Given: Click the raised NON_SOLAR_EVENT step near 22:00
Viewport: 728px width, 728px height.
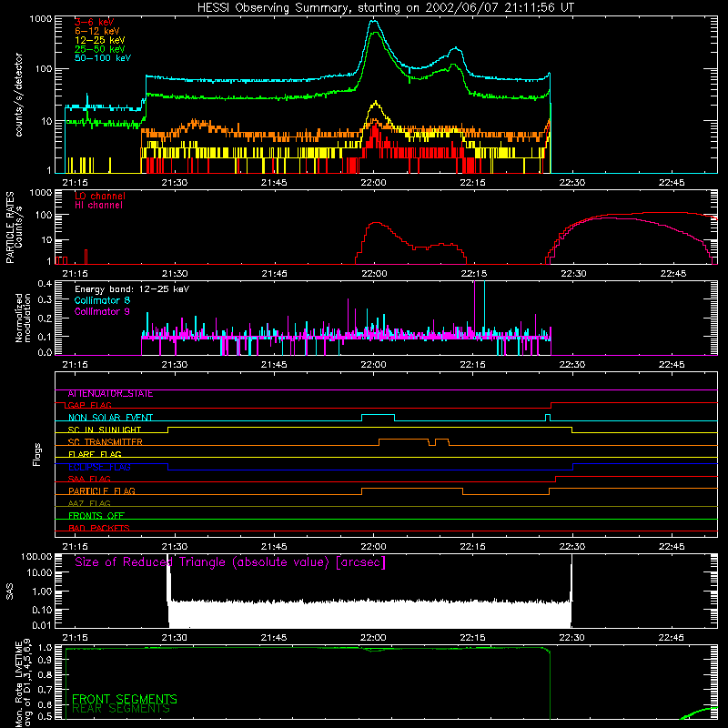Looking at the screenshot, I should (378, 415).
